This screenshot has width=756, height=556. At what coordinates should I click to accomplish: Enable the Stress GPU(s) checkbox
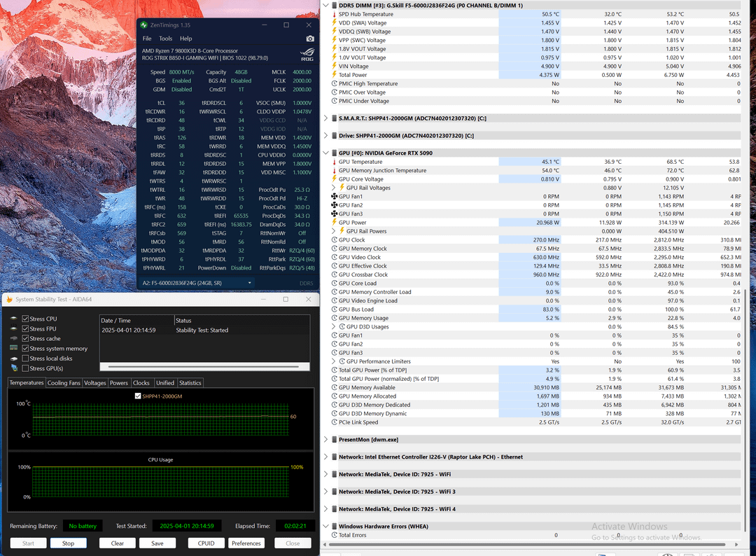pos(26,368)
